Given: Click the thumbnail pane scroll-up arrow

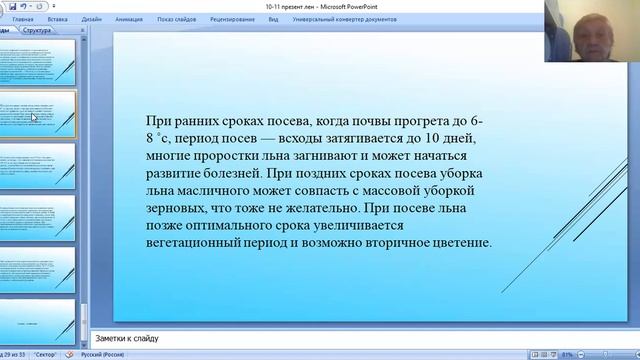Looking at the screenshot, I should 84,40.
